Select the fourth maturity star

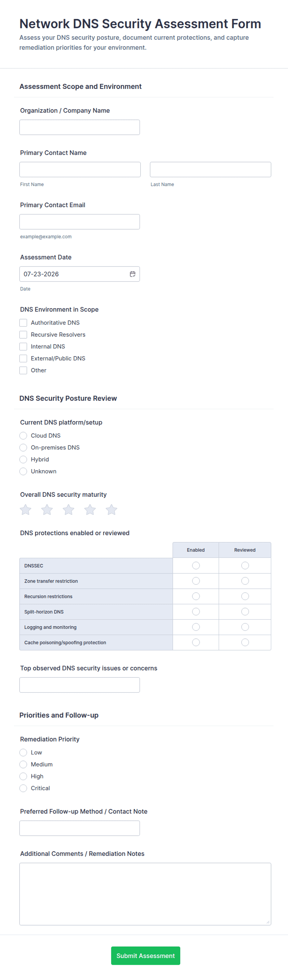(90, 510)
